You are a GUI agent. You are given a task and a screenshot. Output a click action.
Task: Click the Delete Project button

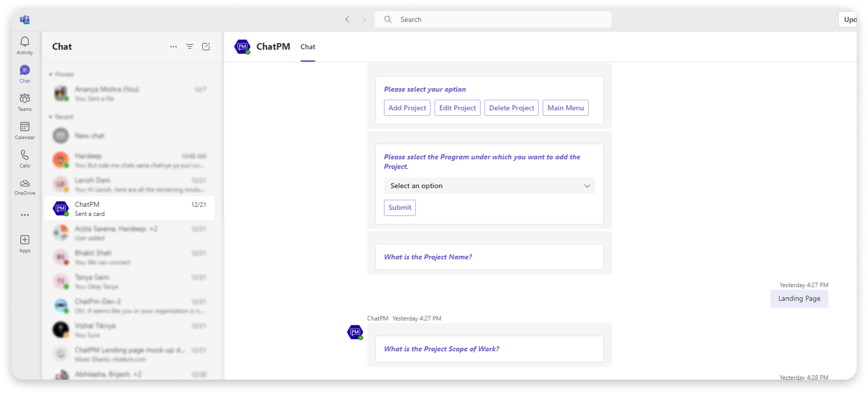[511, 108]
